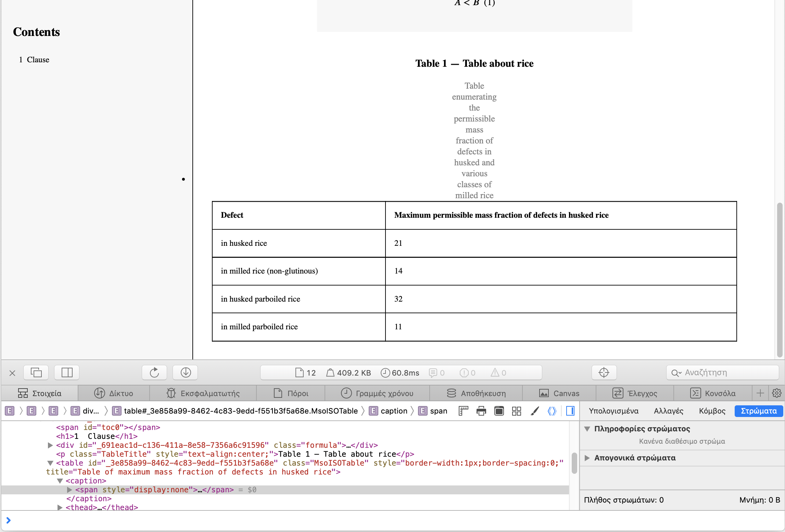Click the reload page button
The height and width of the screenshot is (532, 785).
(153, 372)
